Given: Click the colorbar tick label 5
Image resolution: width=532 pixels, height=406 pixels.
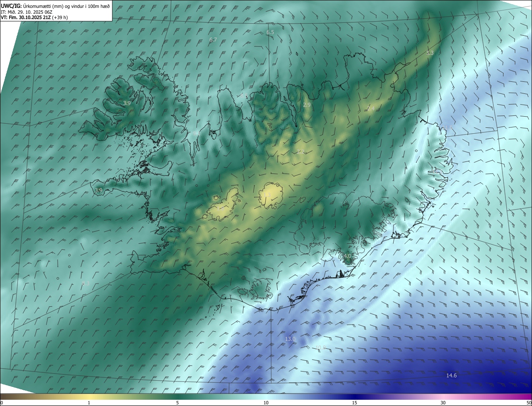Looking at the screenshot, I should [x=177, y=403].
